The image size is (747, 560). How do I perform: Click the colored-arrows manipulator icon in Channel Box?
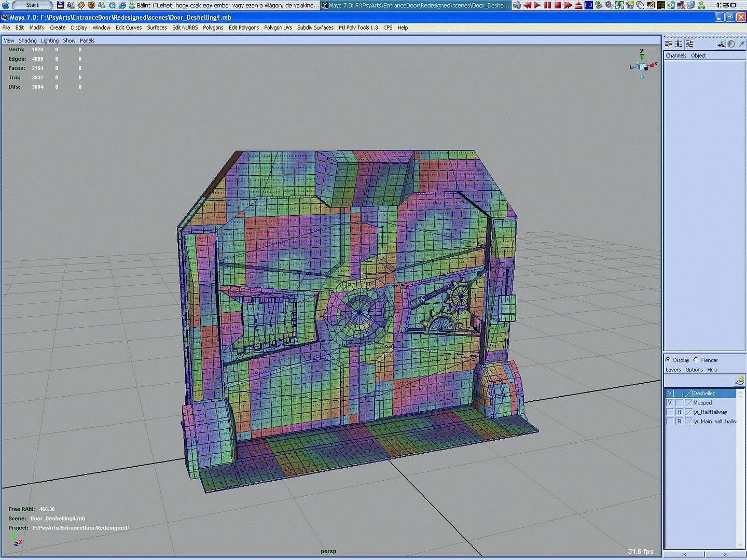(x=721, y=44)
